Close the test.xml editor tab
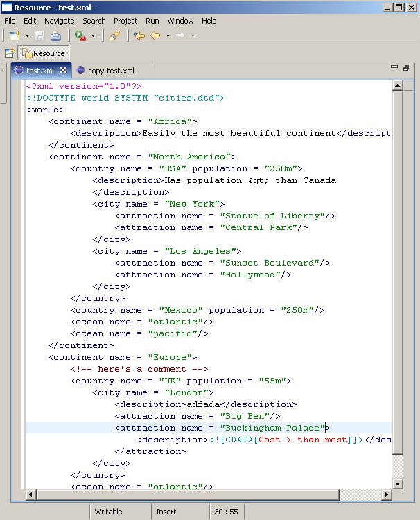420x520 pixels. click(x=63, y=70)
